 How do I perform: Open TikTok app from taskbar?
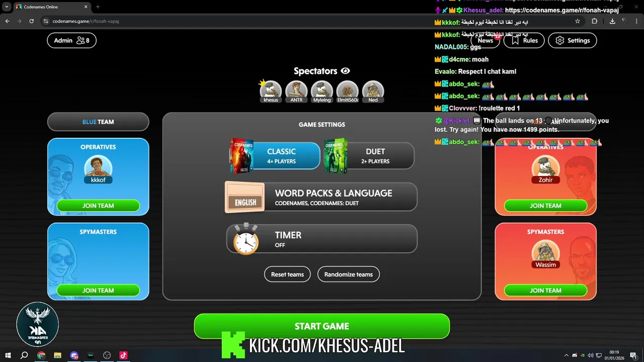123,355
